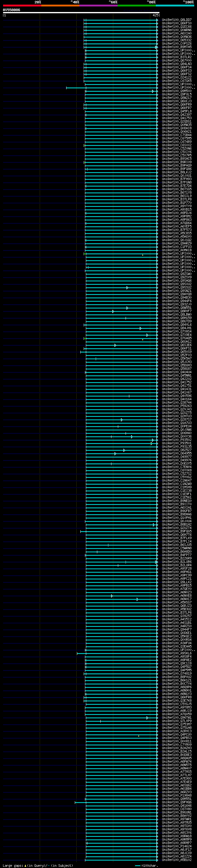This screenshot has width=197, height=868.
Task: Select the UniRef100_B9FQ86 label
Action: pyautogui.click(x=177, y=169)
